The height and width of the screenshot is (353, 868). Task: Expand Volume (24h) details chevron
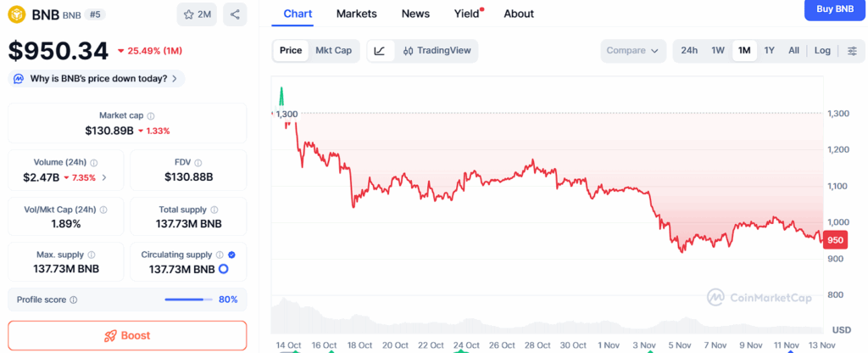104,177
